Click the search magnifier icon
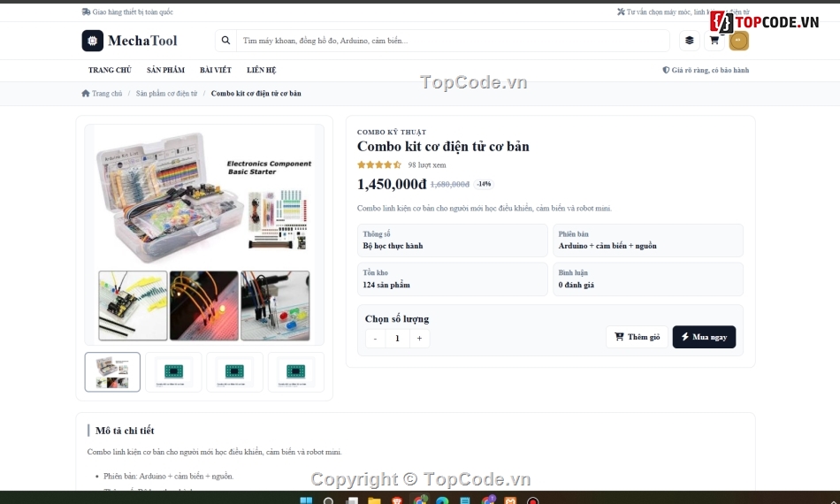The width and height of the screenshot is (840, 504). (225, 41)
